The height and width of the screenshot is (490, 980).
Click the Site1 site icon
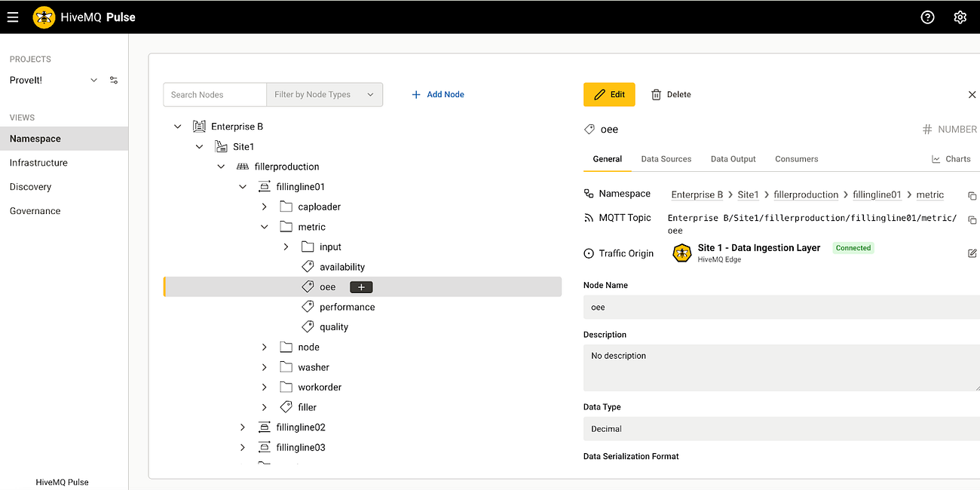pyautogui.click(x=221, y=146)
